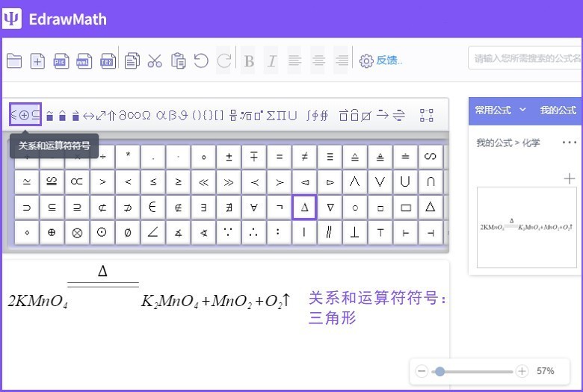The height and width of the screenshot is (392, 583).
Task: Open the arrow symbols category
Action: (99, 116)
